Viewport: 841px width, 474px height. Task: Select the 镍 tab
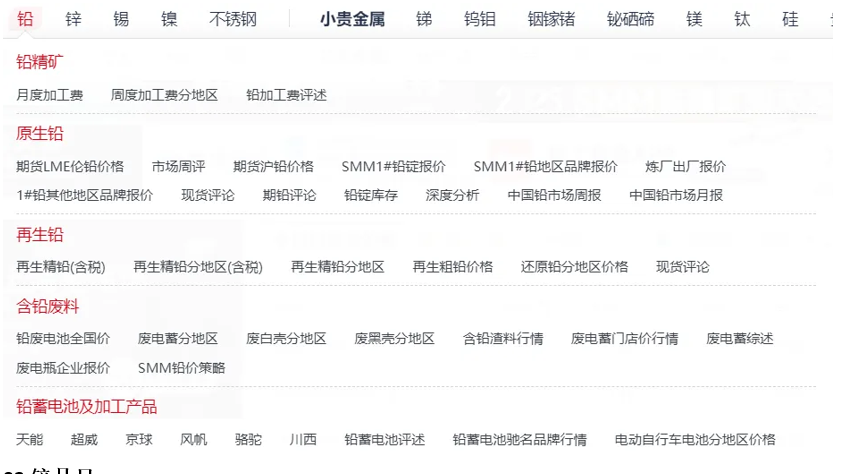click(169, 19)
